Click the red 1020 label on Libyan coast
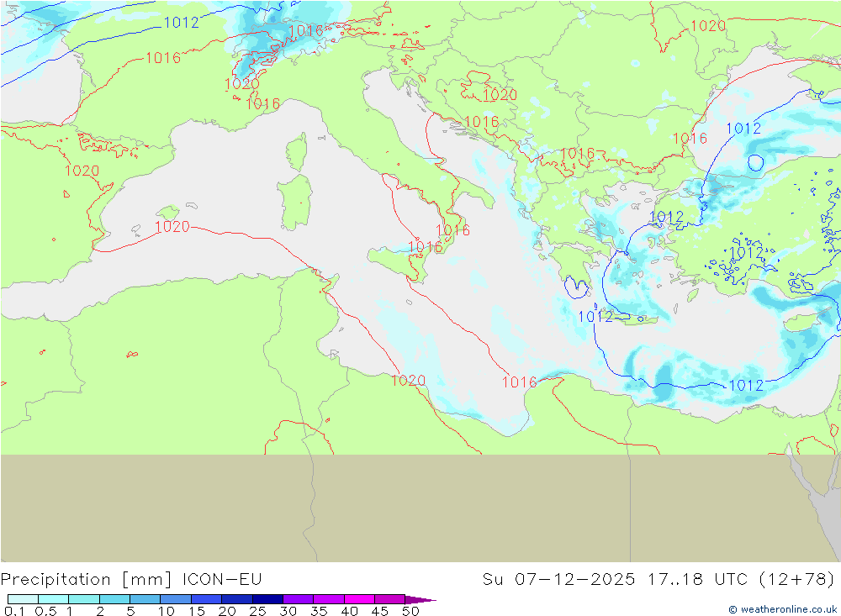This screenshot has height=616, width=841. tap(408, 380)
